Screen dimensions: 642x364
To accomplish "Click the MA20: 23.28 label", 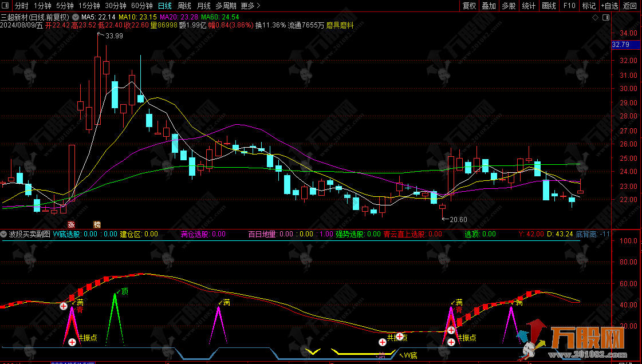I will (x=179, y=17).
